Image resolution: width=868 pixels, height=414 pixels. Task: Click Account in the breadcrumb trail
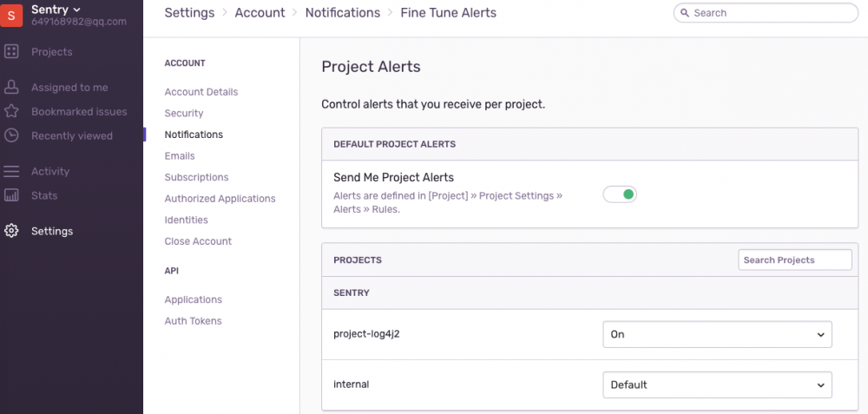260,13
